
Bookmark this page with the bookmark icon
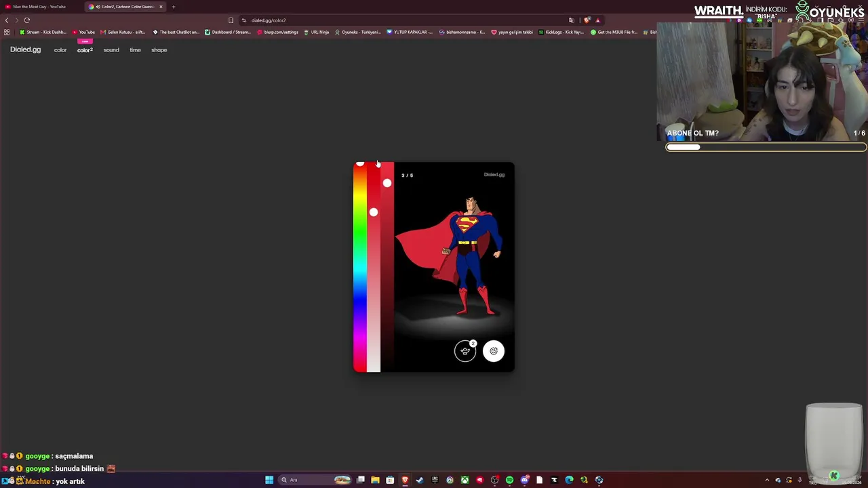(x=231, y=20)
